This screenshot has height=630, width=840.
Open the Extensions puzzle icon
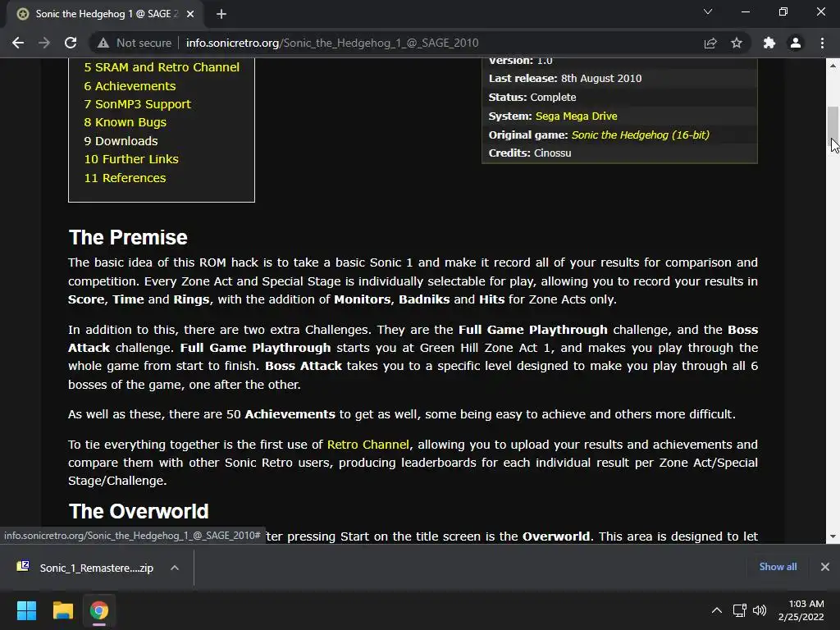(769, 43)
